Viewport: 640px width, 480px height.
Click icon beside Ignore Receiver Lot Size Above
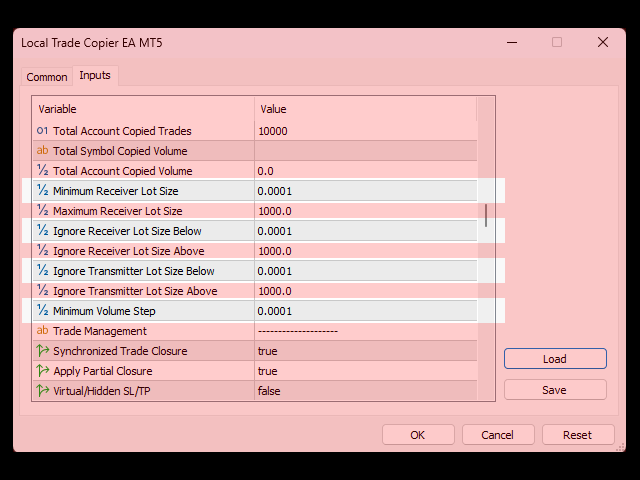(x=42, y=250)
